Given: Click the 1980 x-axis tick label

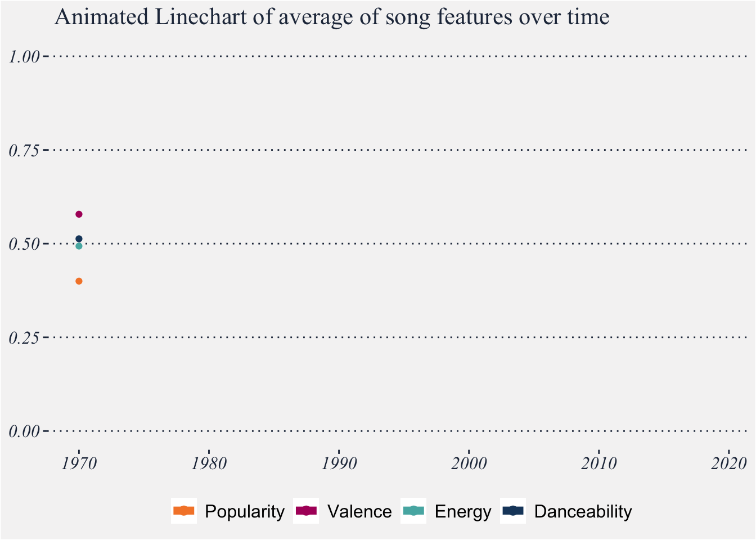Looking at the screenshot, I should pos(209,463).
